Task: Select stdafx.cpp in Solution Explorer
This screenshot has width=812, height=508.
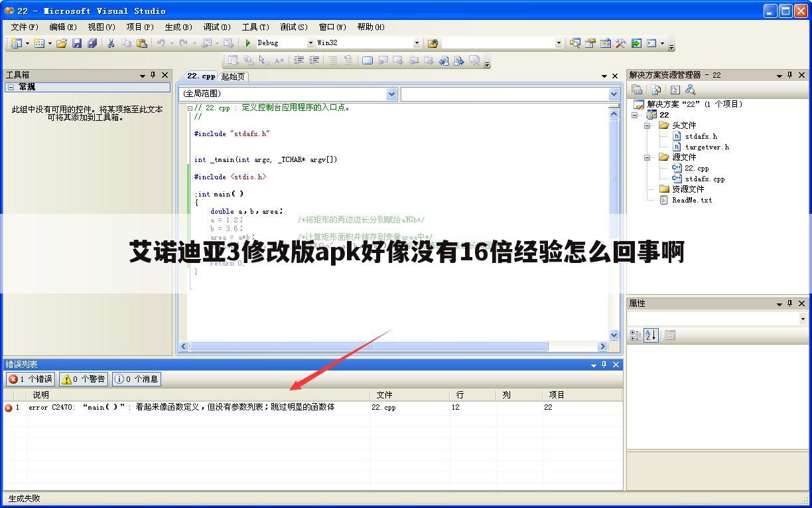Action: (704, 179)
